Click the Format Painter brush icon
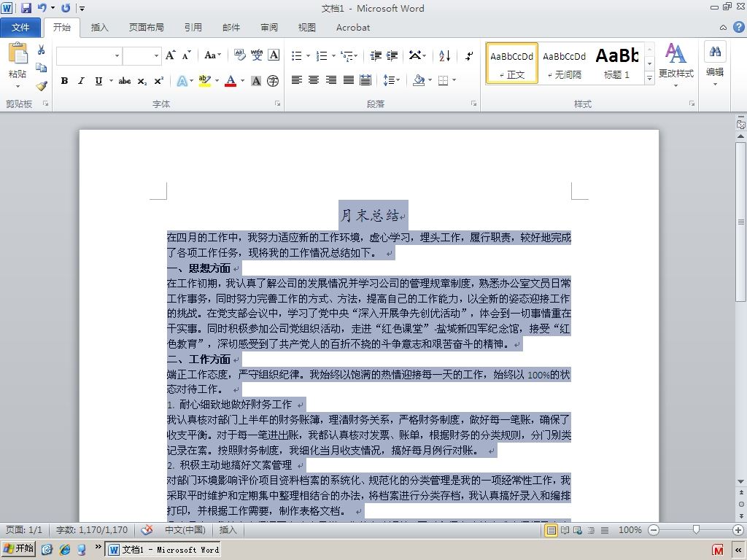Viewport: 747px width, 560px height. [42, 86]
